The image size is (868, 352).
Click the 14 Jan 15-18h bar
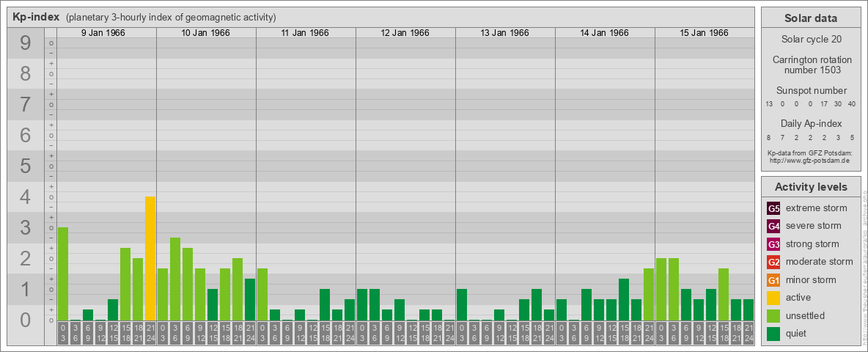623,299
